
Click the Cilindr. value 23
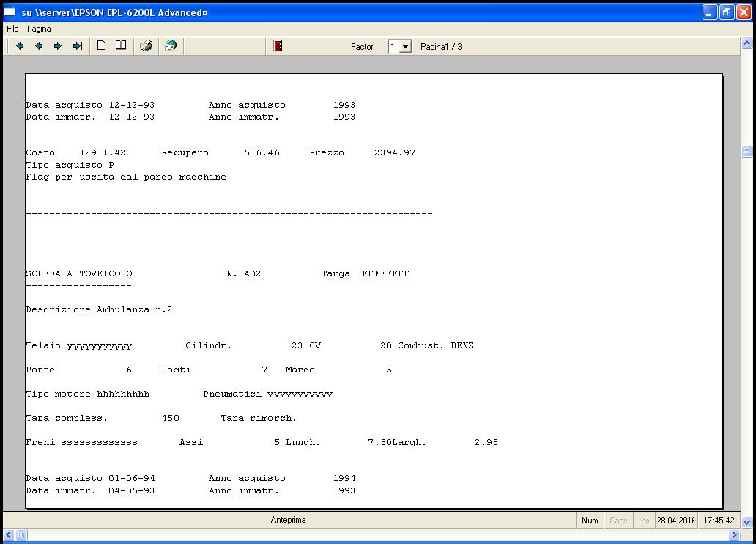pos(297,345)
